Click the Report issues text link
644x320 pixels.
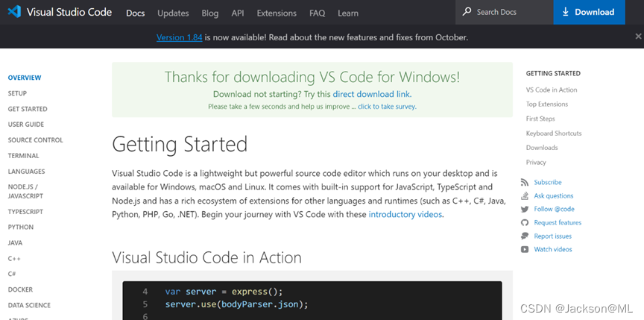coord(552,236)
